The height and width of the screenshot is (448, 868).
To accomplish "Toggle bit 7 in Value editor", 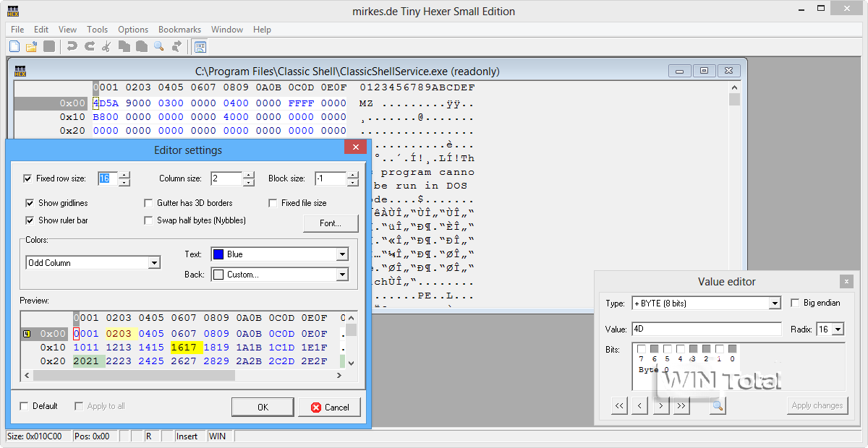I will (x=642, y=349).
